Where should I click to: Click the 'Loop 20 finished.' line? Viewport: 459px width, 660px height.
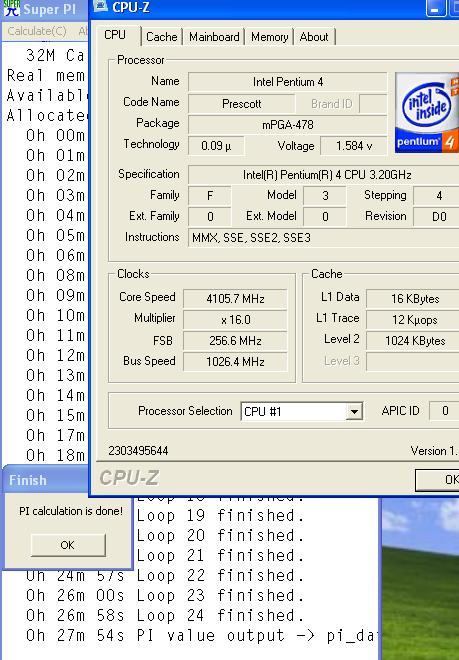[221, 536]
